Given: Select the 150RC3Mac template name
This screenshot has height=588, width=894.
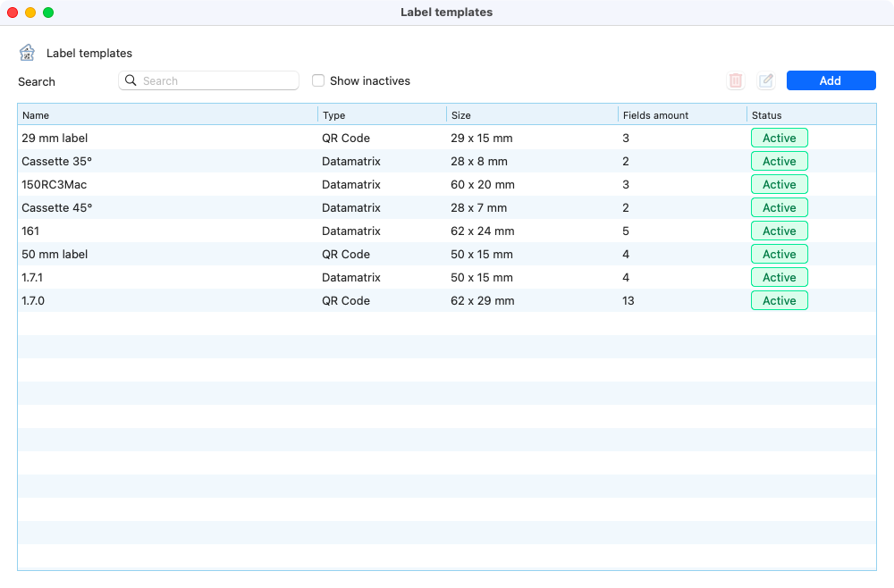Looking at the screenshot, I should 55,185.
